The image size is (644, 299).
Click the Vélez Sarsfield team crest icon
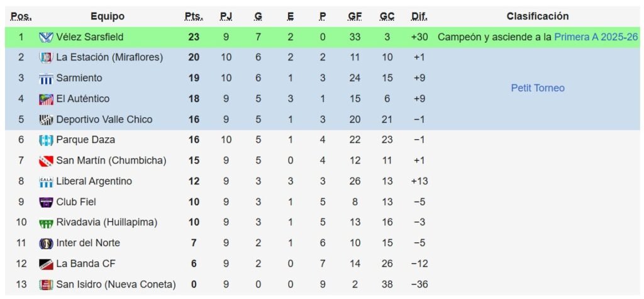point(46,37)
